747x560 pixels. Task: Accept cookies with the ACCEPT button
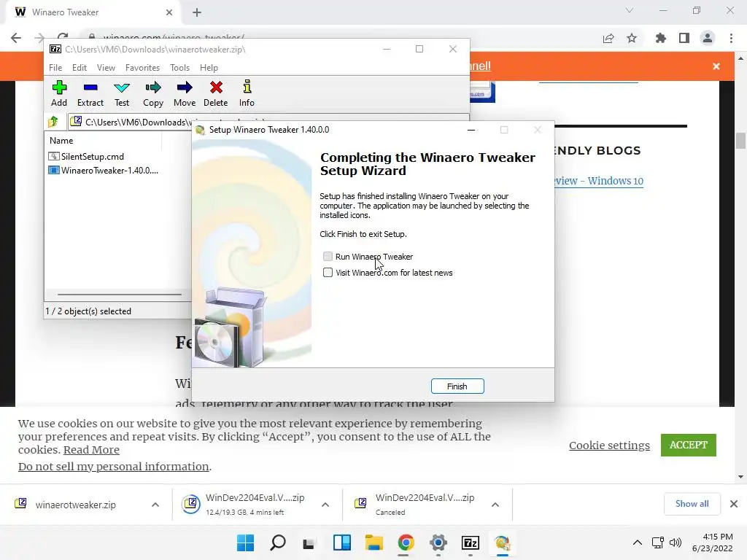[689, 445]
